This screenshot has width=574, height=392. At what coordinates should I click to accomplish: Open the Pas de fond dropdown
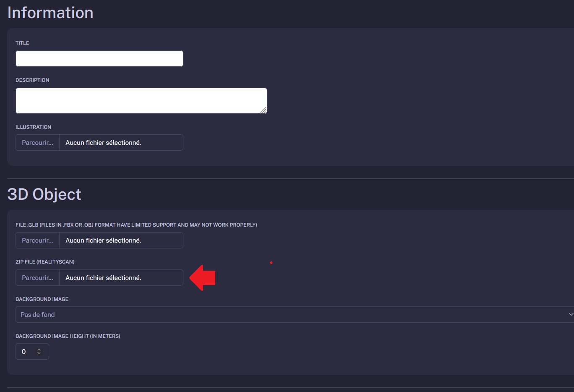pos(294,315)
